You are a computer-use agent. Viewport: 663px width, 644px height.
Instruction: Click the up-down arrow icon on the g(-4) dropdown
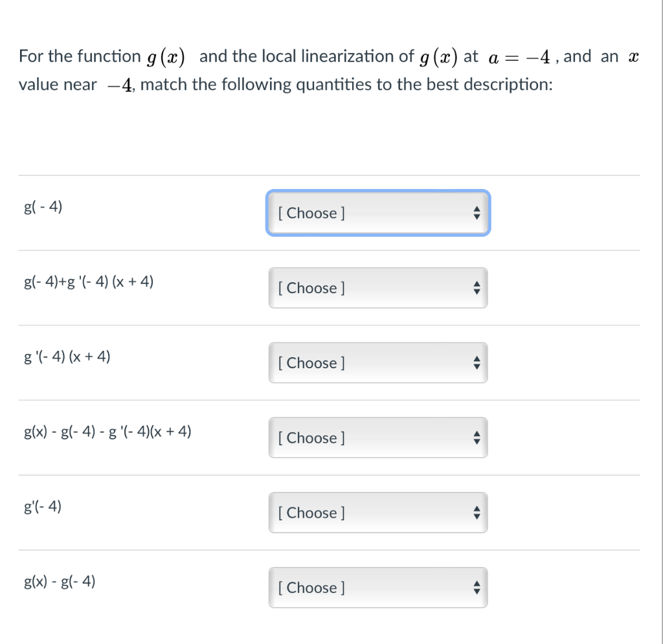tap(477, 213)
